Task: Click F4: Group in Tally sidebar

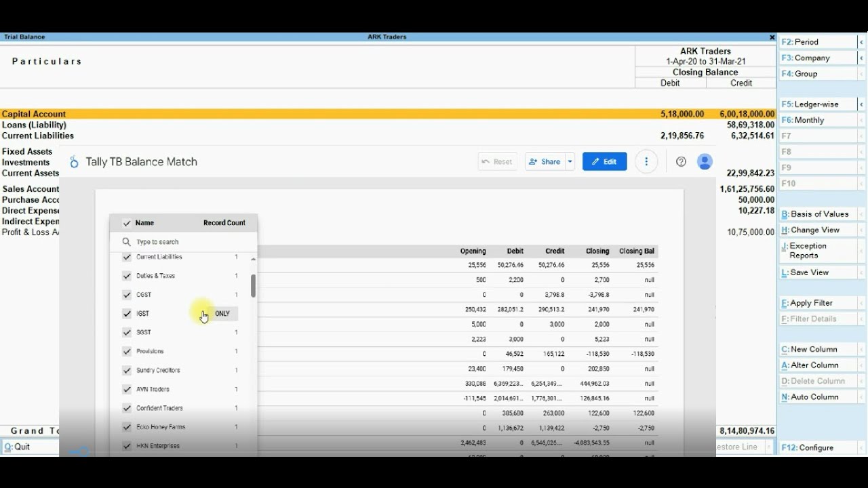Action: [817, 74]
